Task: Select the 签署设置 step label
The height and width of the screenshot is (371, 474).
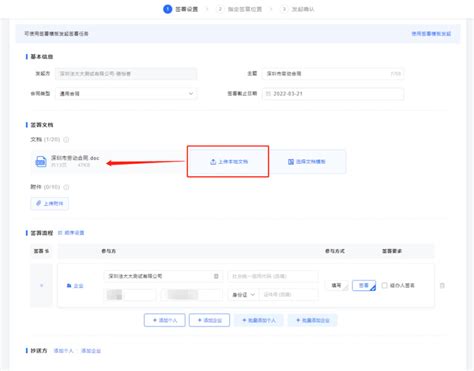Action: pos(187,9)
